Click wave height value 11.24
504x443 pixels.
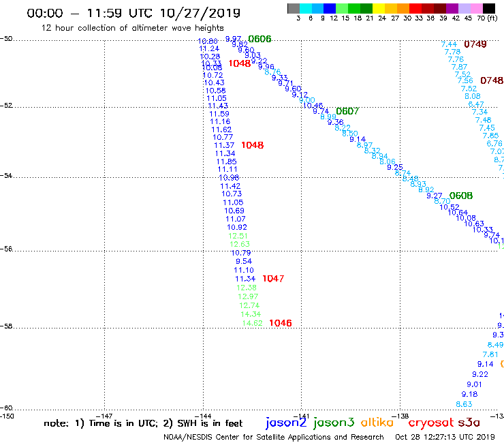tap(209, 49)
